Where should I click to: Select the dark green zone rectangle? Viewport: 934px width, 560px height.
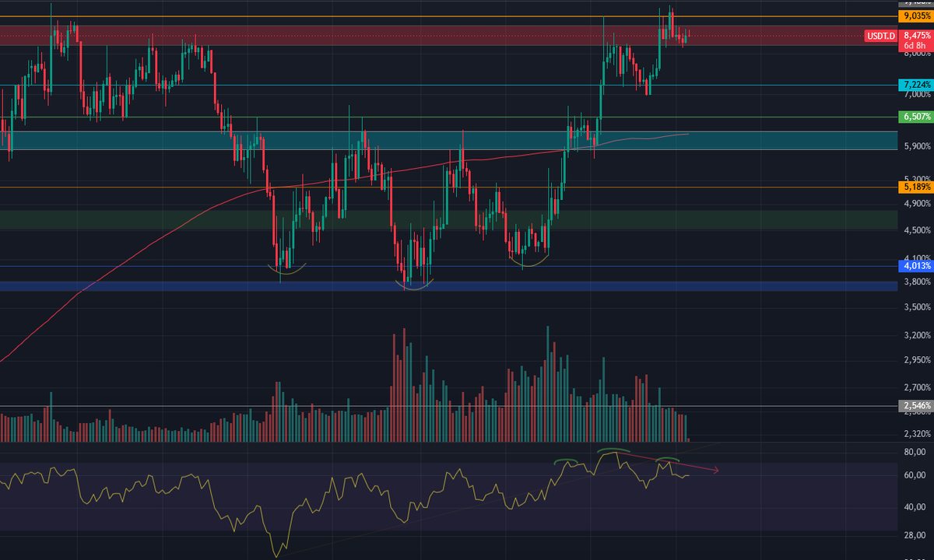pos(448,219)
